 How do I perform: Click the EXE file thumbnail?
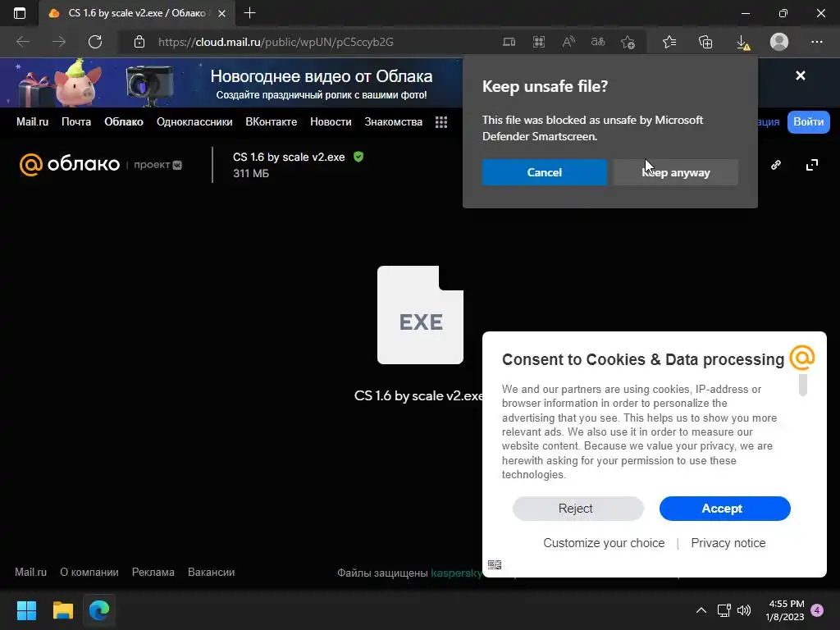[x=420, y=315]
